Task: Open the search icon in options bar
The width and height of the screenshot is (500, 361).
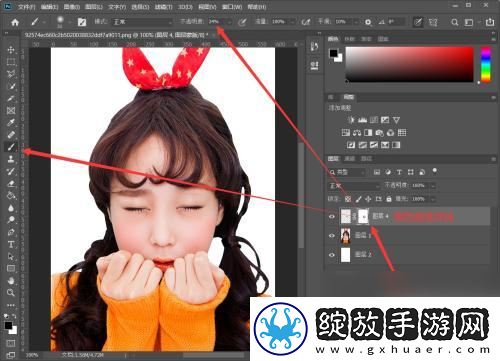Action: pyautogui.click(x=454, y=22)
